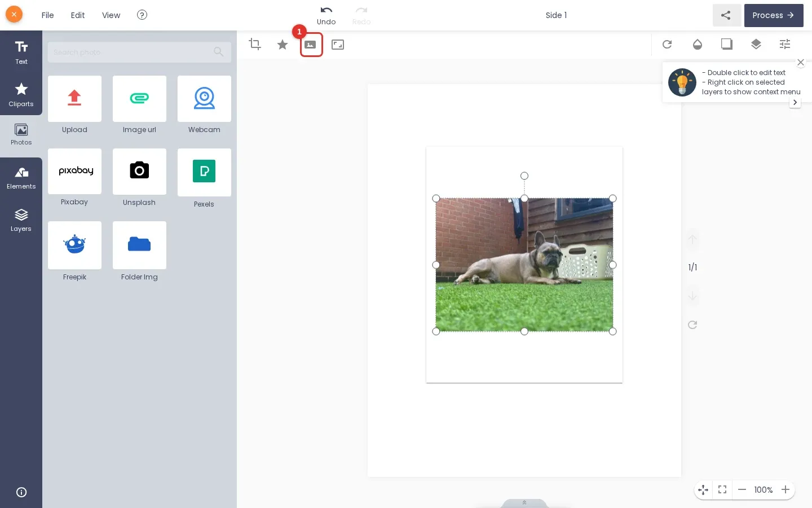The width and height of the screenshot is (812, 508).
Task: Click the orange close button
Action: tap(14, 14)
